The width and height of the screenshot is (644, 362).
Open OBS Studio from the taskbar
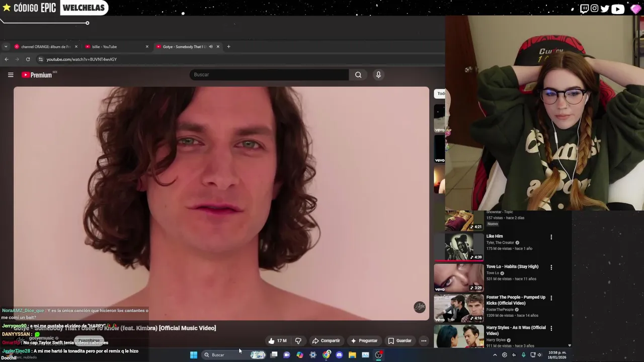pos(378,355)
